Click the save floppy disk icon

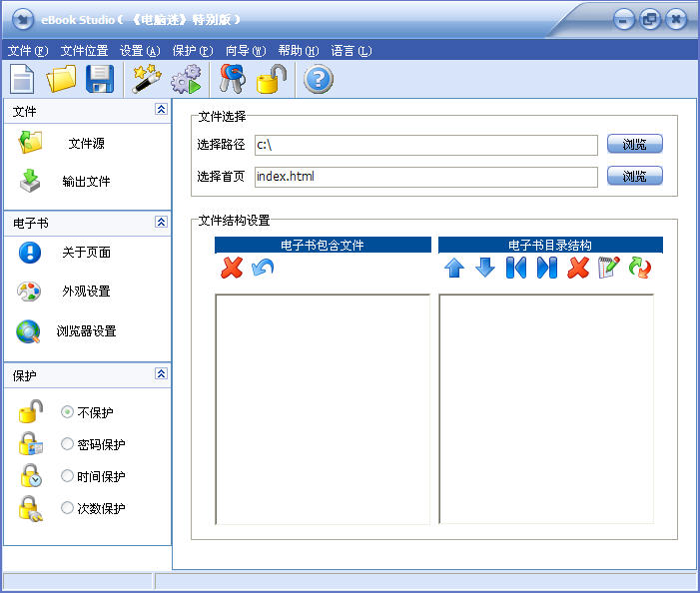(100, 78)
